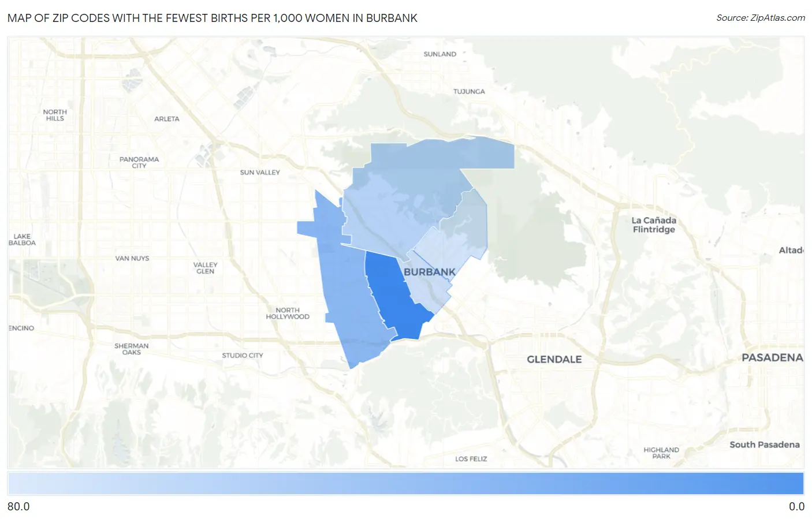The height and width of the screenshot is (519, 812).
Task: Click the BURBANK city label on map
Action: coord(430,272)
